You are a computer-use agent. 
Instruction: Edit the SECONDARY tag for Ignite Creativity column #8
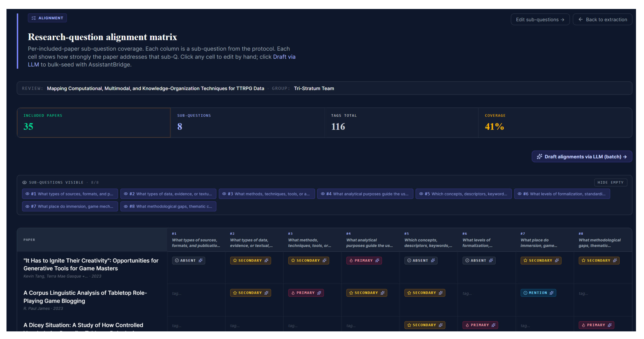click(x=599, y=260)
